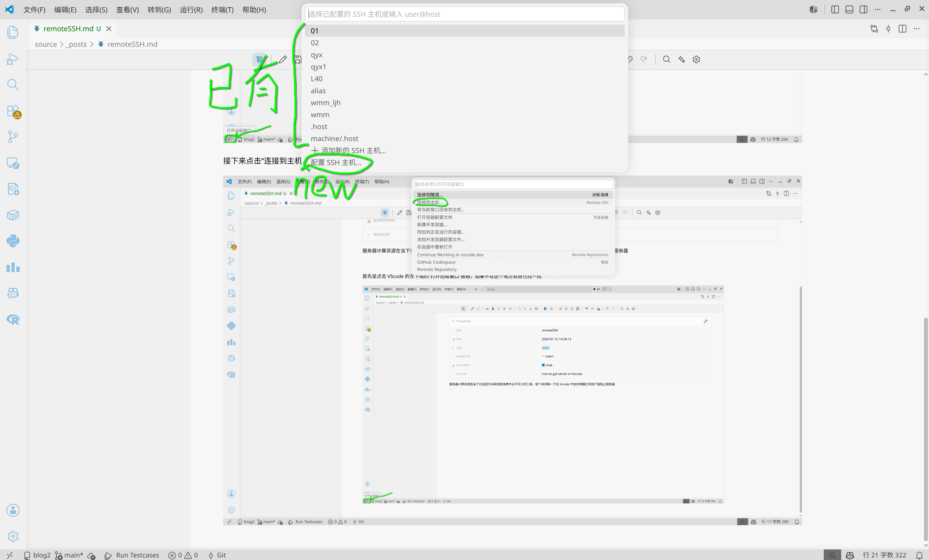This screenshot has width=929, height=560.
Task: Select the remoteSSH.md editor tab
Action: [72, 29]
